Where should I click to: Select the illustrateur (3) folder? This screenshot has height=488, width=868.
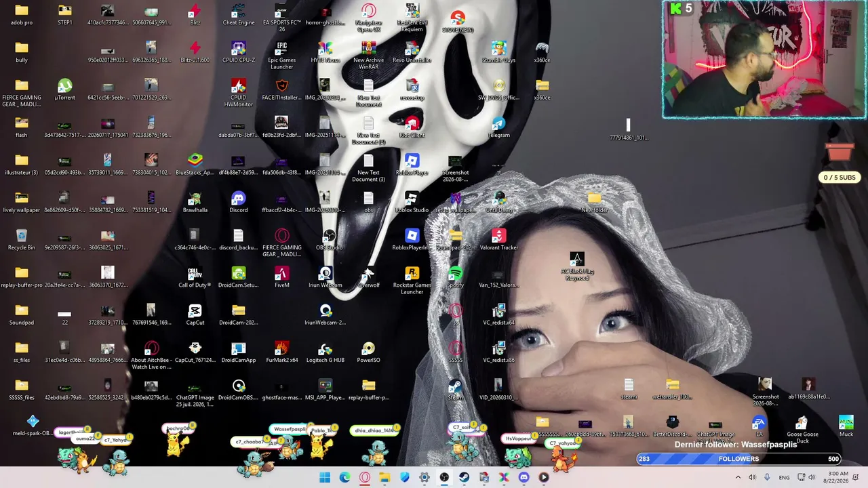point(22,165)
